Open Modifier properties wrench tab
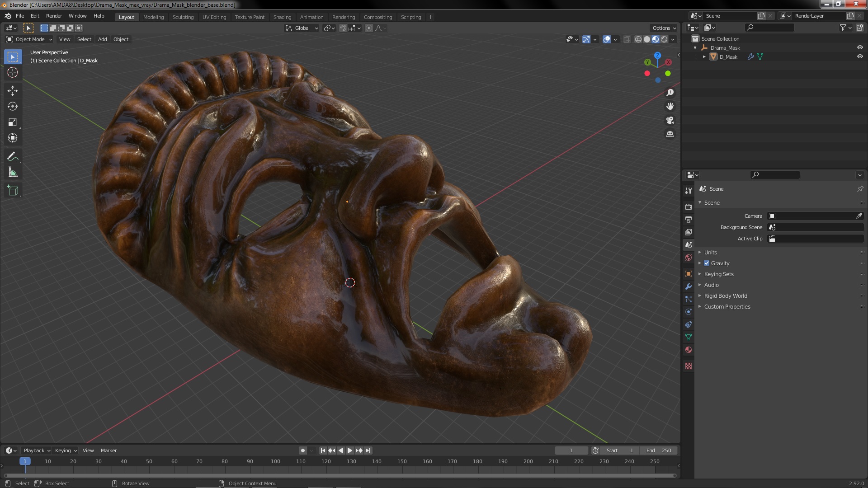868x488 pixels. tap(689, 286)
